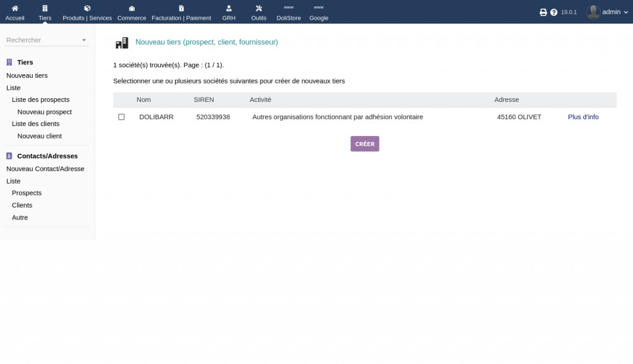633x364 pixels.
Task: Open Facturation | Paiement module icon
Action: (x=181, y=9)
